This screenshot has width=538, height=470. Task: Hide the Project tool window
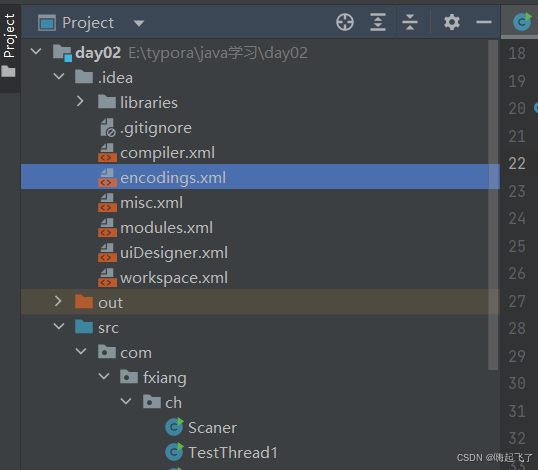coord(484,23)
